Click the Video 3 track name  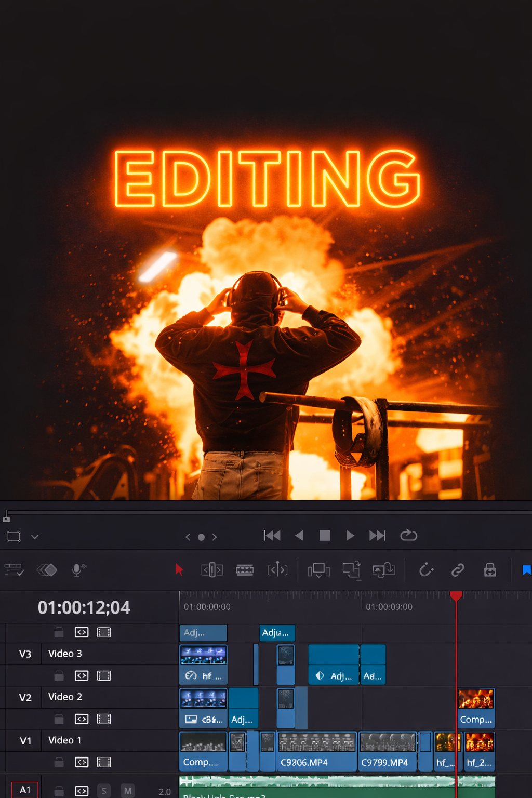click(x=65, y=654)
